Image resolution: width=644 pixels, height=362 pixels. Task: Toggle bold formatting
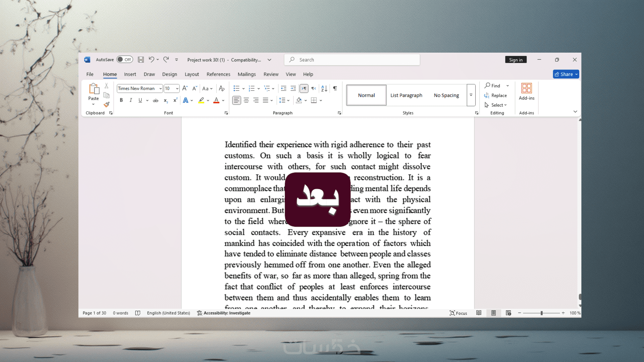click(121, 100)
